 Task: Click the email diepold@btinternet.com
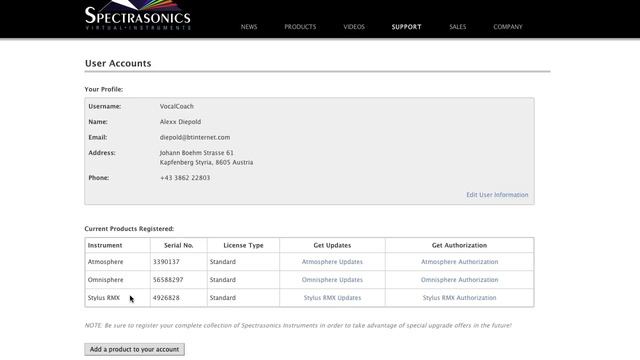(195, 137)
